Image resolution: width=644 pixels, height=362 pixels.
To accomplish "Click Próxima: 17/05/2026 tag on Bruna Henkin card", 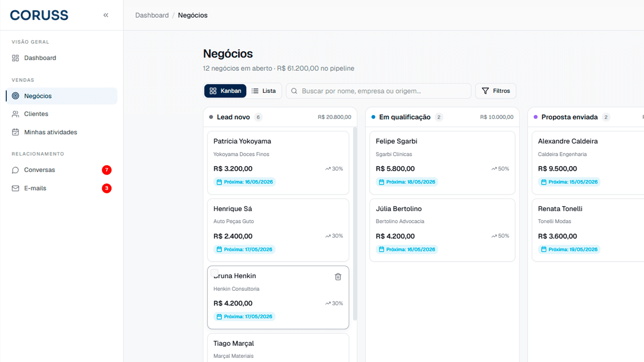I will pos(244,317).
